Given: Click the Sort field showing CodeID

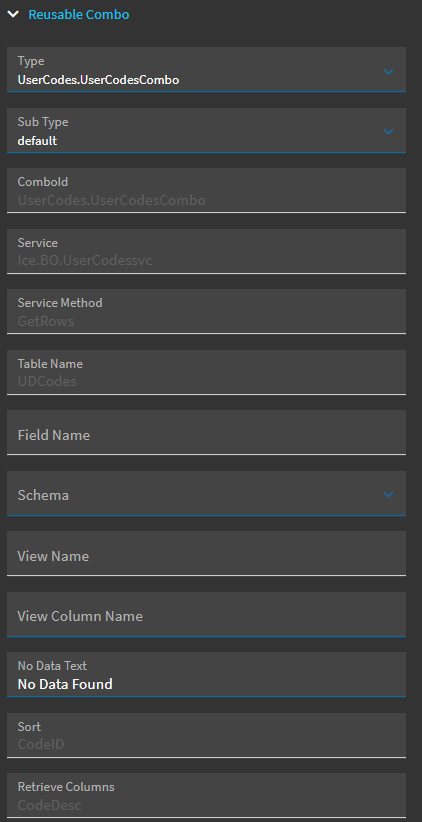Looking at the screenshot, I should (206, 736).
